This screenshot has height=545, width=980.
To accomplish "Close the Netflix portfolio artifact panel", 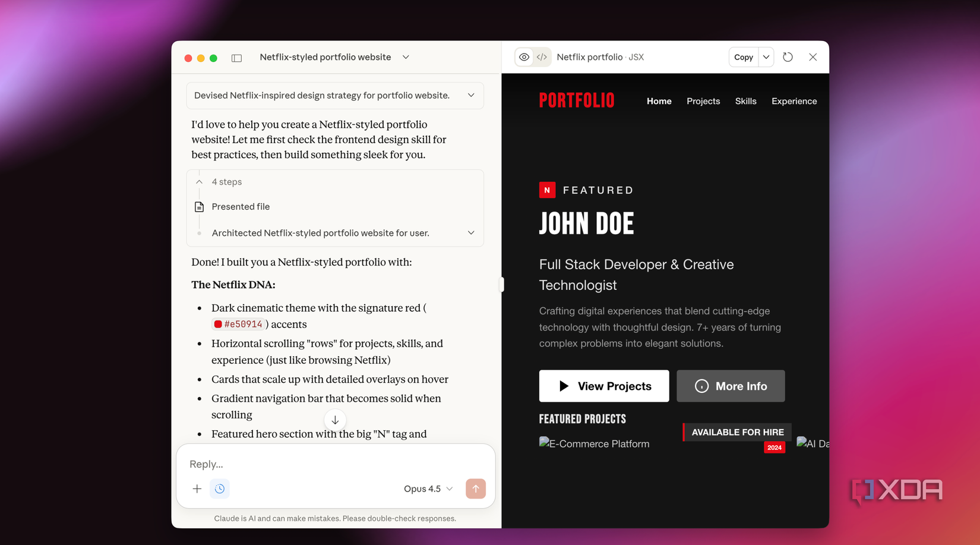I will coord(813,57).
